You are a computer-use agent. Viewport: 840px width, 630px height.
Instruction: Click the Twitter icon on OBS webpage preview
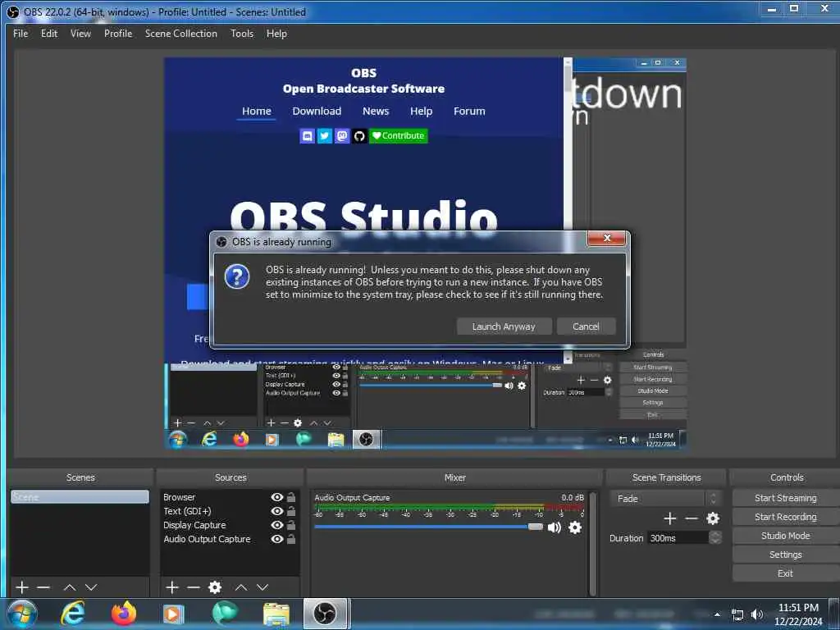(x=325, y=135)
